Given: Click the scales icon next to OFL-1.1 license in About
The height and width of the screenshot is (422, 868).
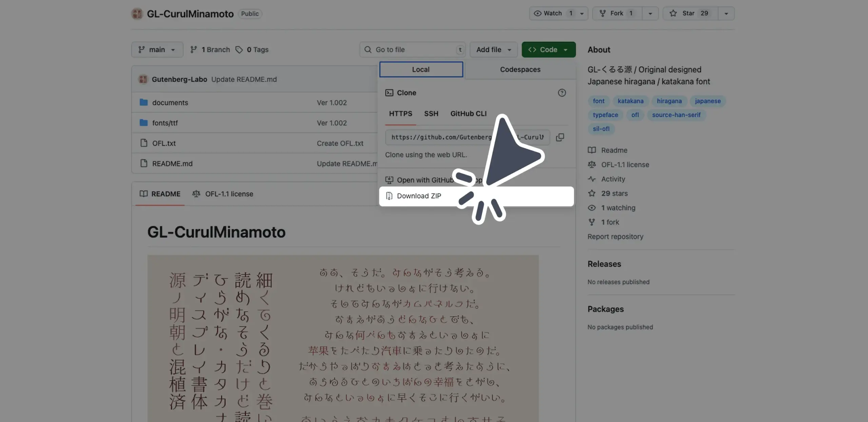Looking at the screenshot, I should [592, 165].
